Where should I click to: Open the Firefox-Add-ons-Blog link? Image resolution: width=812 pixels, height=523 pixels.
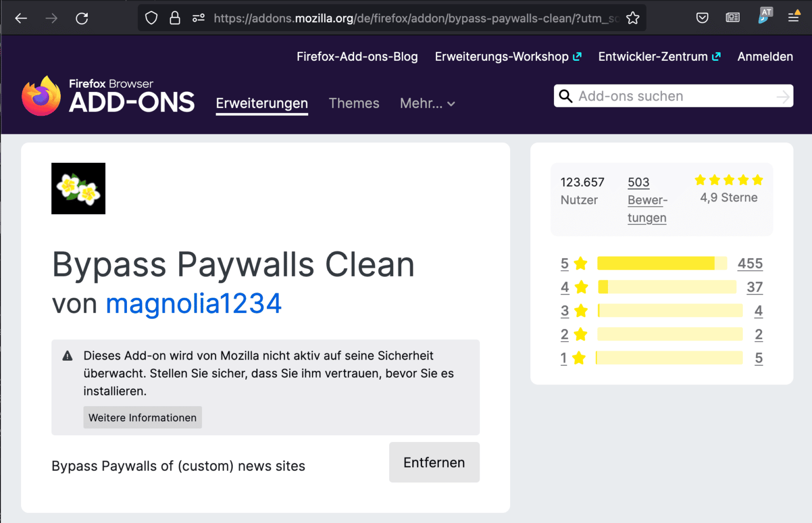357,57
